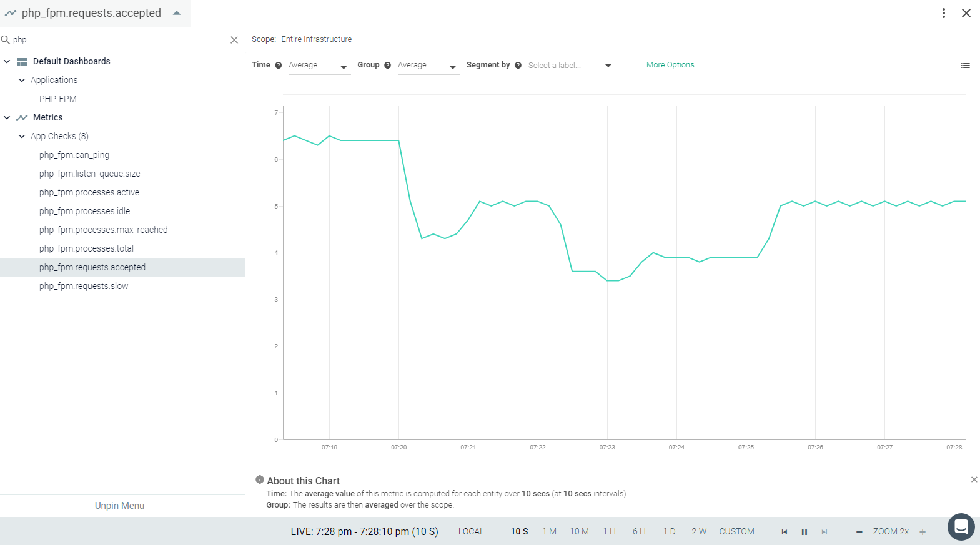Toggle the chart legend list icon
The width and height of the screenshot is (980, 545).
(x=965, y=66)
